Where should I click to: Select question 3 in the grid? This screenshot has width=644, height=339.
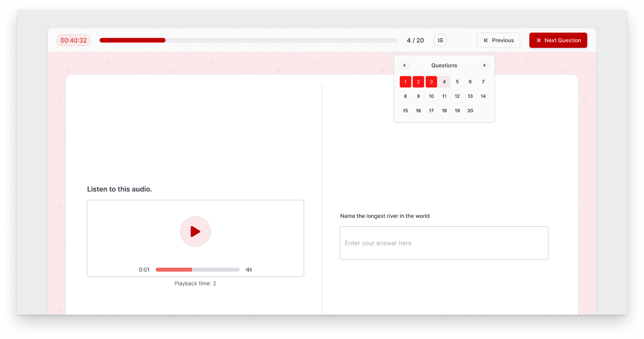[431, 82]
